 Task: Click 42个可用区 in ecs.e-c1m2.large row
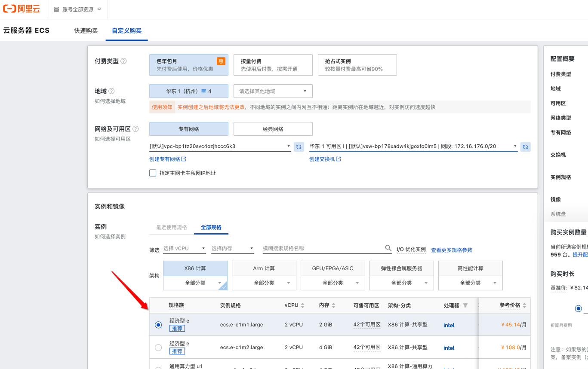pyautogui.click(x=367, y=348)
